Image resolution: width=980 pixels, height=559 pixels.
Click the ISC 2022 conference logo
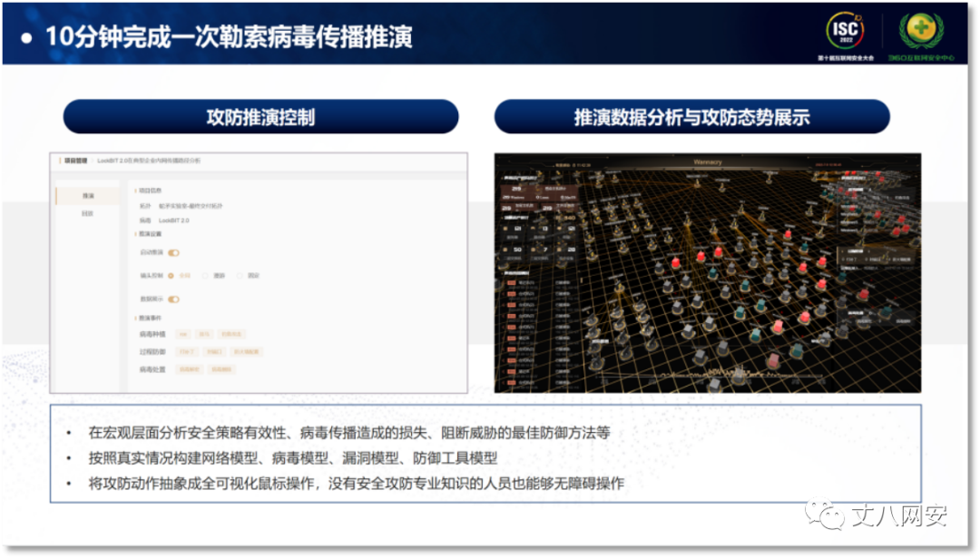[x=846, y=35]
